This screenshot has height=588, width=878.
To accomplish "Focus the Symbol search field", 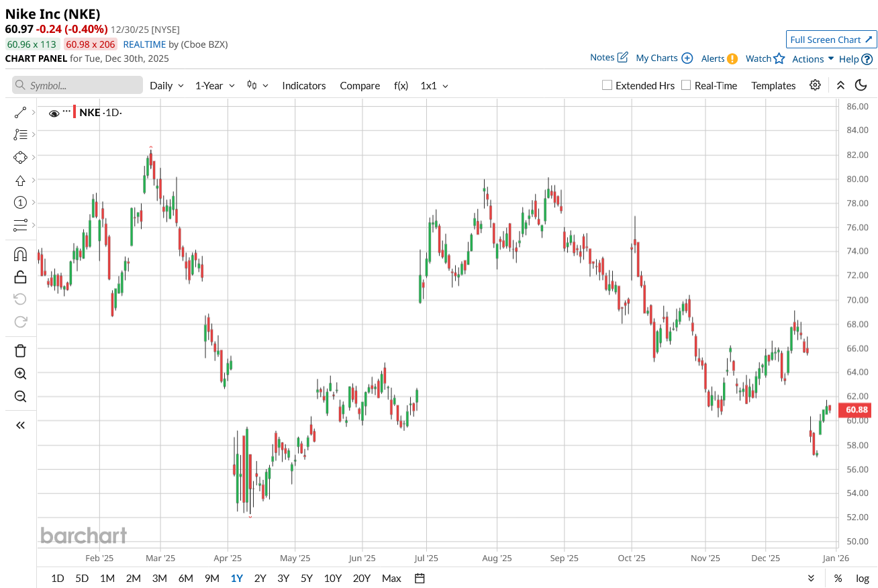I will tap(77, 85).
